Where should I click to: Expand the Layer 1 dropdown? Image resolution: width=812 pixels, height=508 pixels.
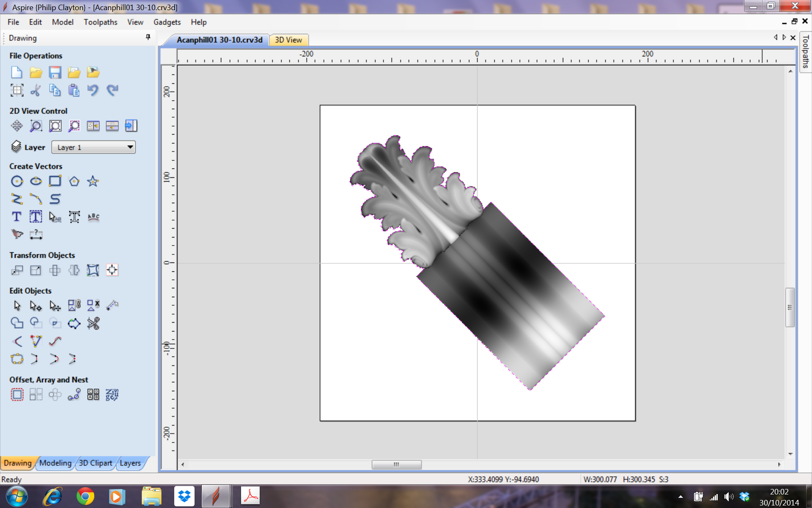[130, 147]
